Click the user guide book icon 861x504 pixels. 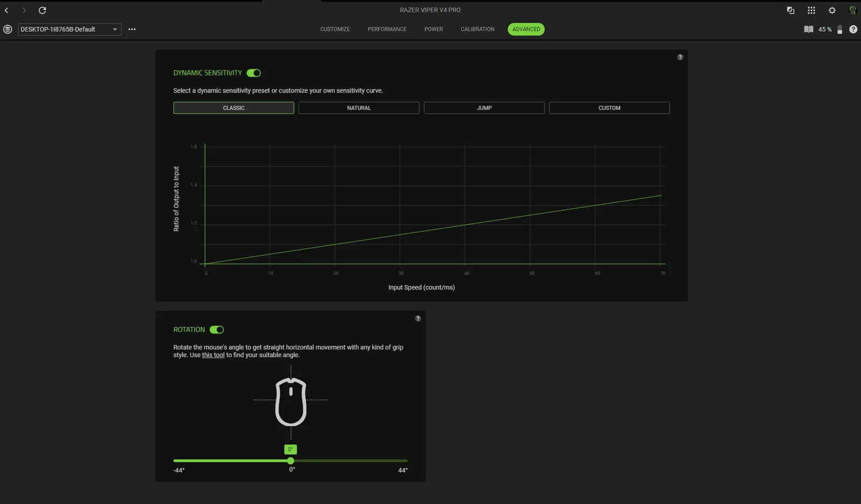point(808,30)
